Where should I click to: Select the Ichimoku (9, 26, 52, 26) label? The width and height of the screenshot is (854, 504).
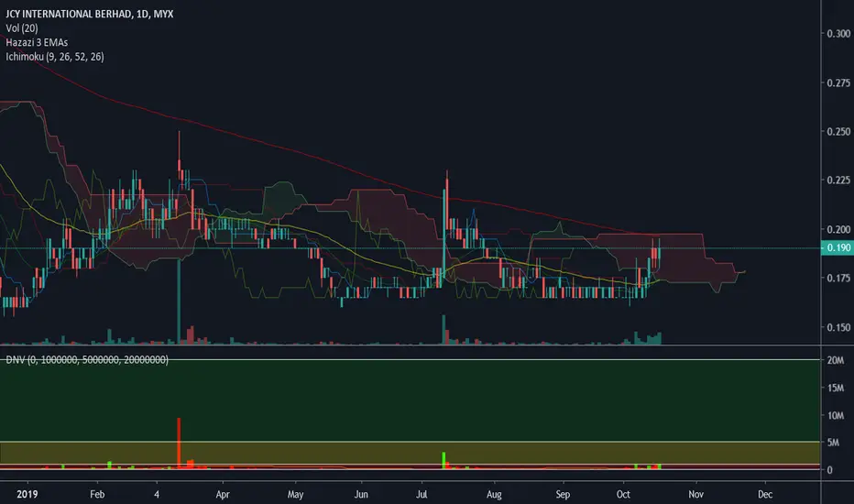[54, 57]
